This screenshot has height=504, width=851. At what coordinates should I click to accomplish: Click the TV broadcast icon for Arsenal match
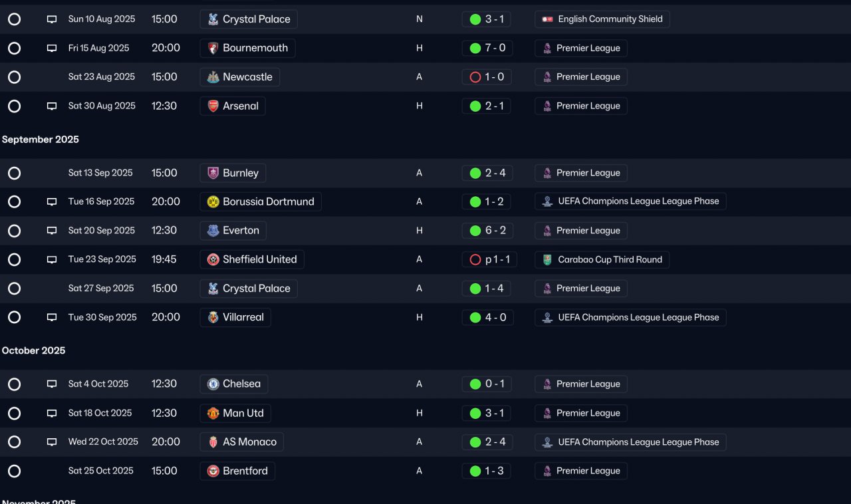(x=52, y=106)
